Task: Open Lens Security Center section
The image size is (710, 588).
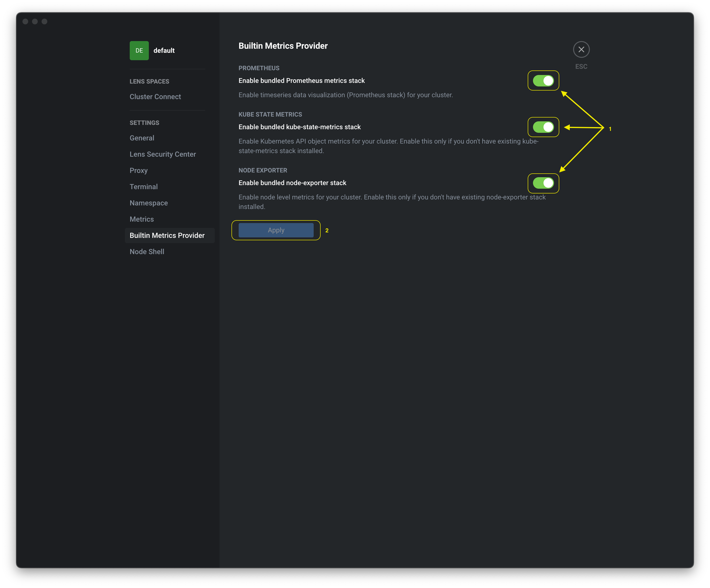Action: pyautogui.click(x=163, y=154)
